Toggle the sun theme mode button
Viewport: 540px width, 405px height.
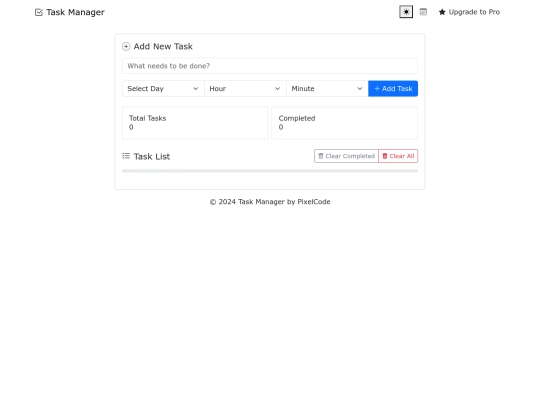click(x=406, y=12)
